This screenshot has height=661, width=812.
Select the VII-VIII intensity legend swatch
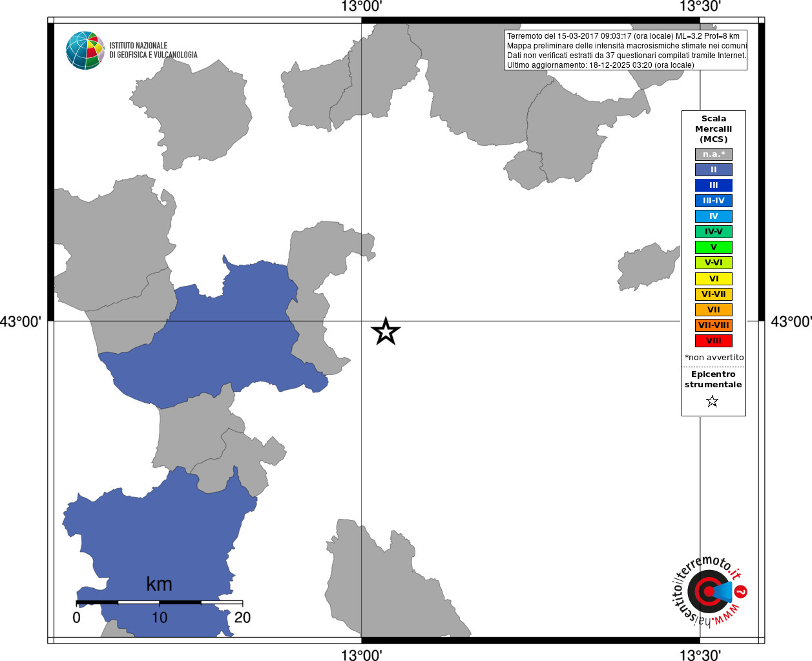713,325
